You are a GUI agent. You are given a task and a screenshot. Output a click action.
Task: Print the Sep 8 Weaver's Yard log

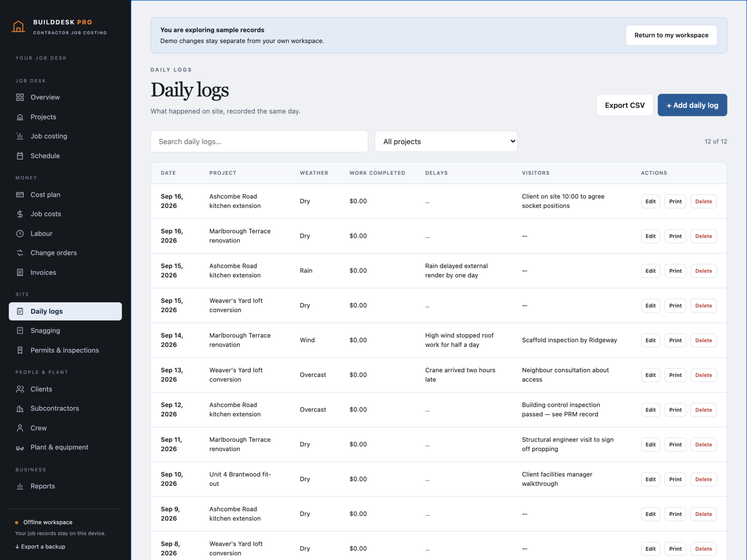click(x=675, y=549)
